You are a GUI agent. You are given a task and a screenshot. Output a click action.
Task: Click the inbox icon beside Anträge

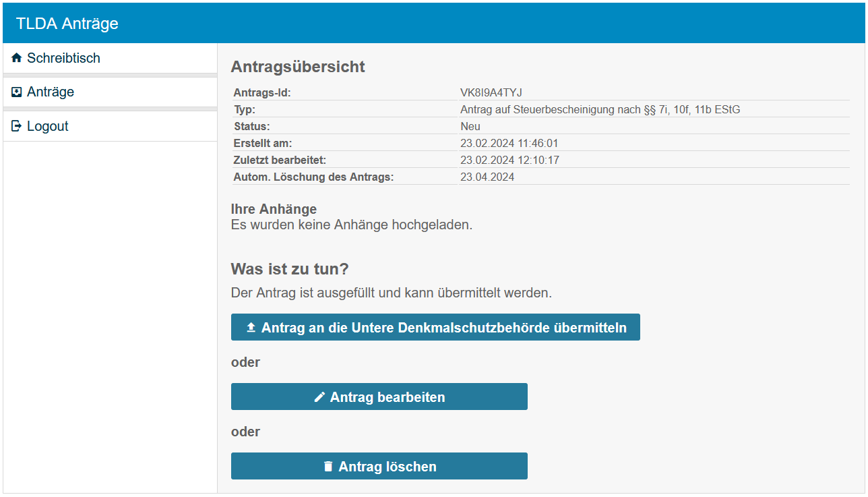[x=17, y=92]
